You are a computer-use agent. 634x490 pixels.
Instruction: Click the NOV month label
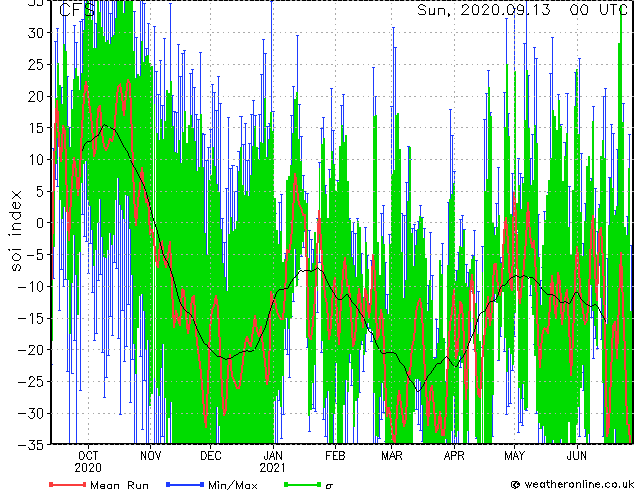click(x=150, y=456)
